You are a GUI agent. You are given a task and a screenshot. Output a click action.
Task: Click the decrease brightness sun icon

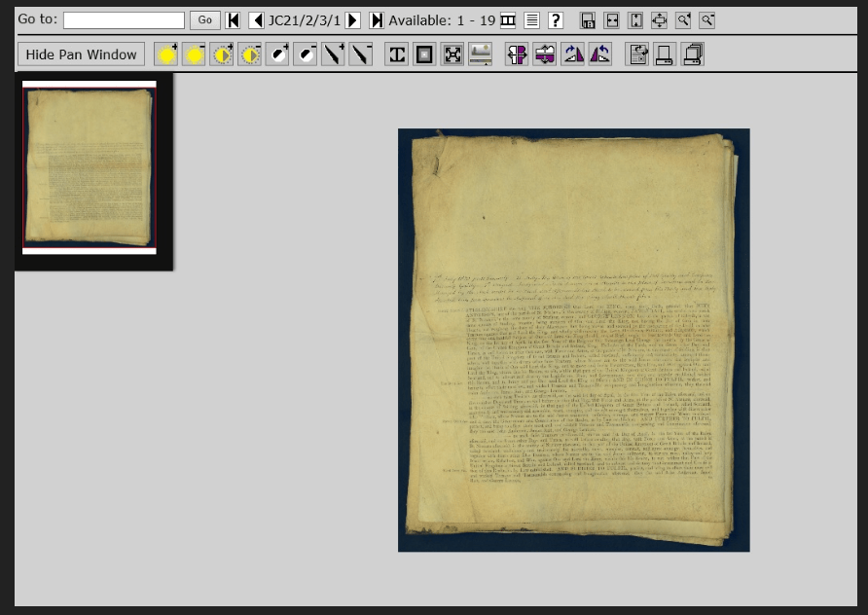point(195,54)
